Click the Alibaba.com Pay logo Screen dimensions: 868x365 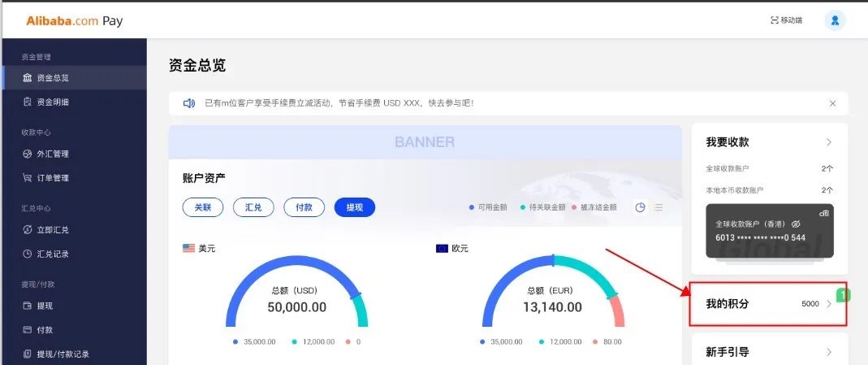(75, 21)
